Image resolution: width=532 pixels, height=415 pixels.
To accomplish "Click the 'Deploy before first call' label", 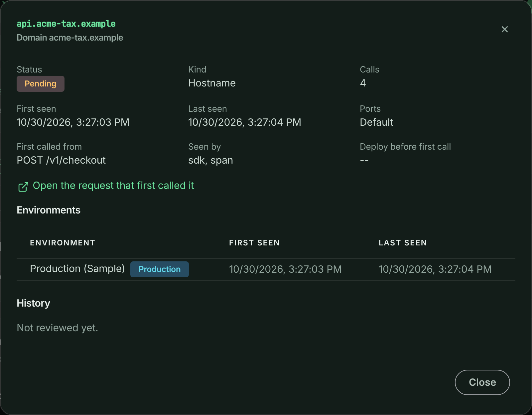I will point(405,147).
